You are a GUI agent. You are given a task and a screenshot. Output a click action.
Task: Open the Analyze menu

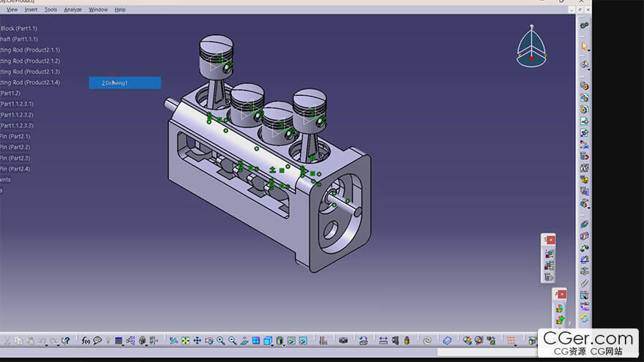tap(73, 10)
